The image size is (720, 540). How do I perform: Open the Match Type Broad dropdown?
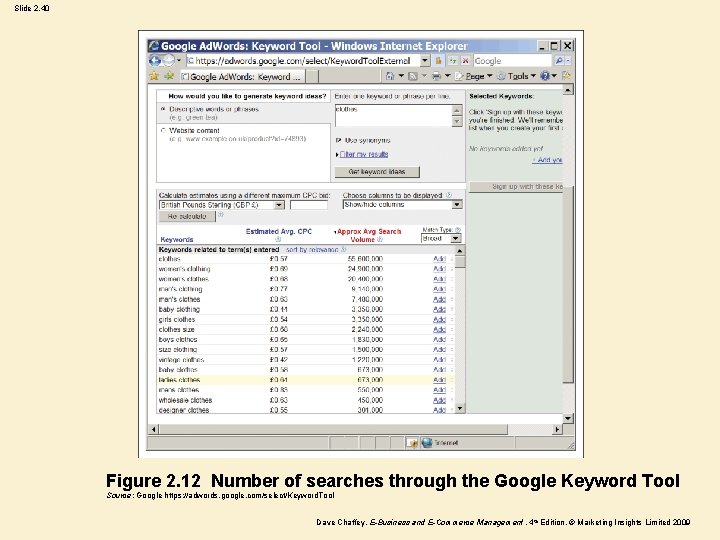click(441, 238)
